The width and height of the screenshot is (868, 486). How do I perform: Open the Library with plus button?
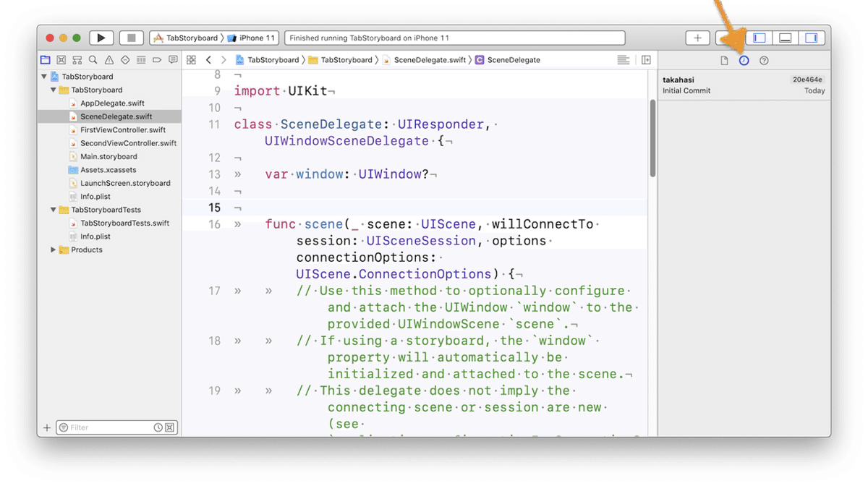698,38
